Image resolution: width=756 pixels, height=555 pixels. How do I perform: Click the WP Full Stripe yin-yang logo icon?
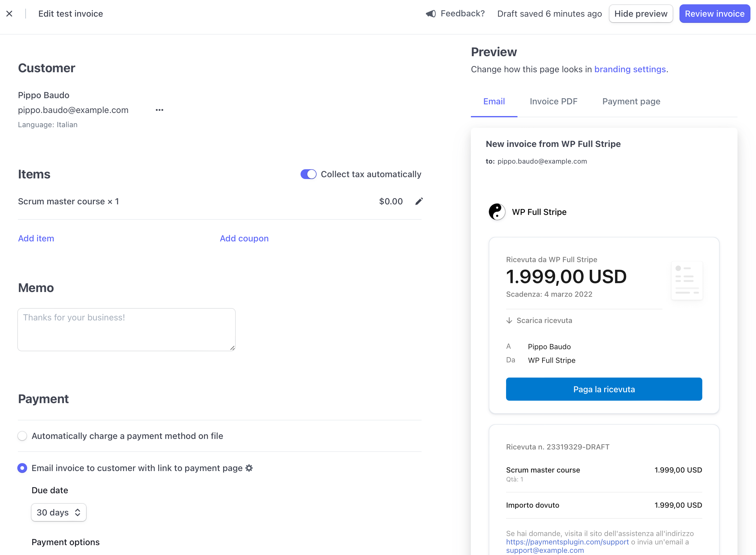click(x=497, y=212)
